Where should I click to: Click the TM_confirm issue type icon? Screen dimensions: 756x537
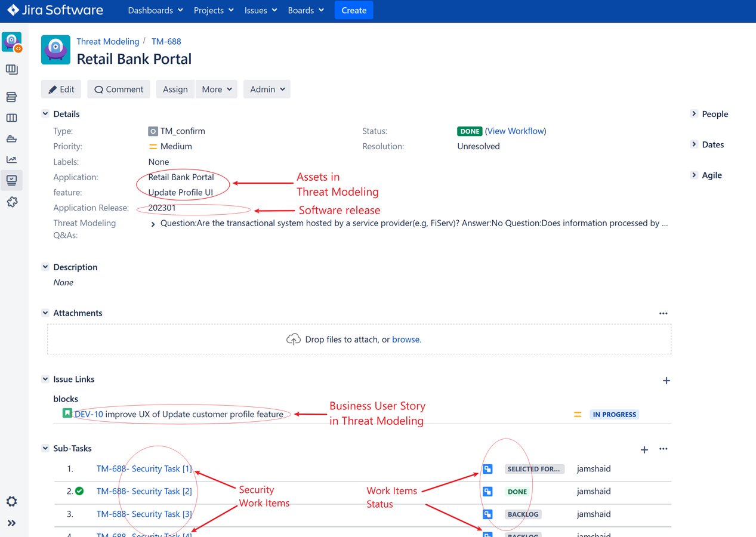153,131
